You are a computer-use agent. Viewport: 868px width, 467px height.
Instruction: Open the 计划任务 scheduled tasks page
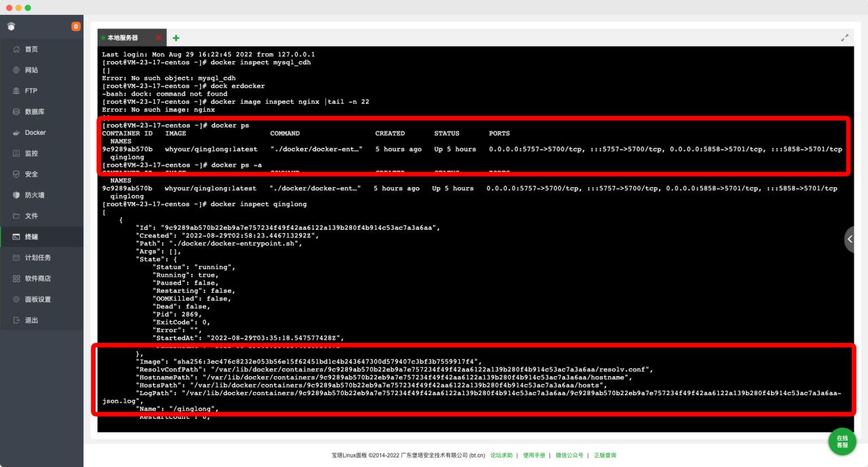41,258
